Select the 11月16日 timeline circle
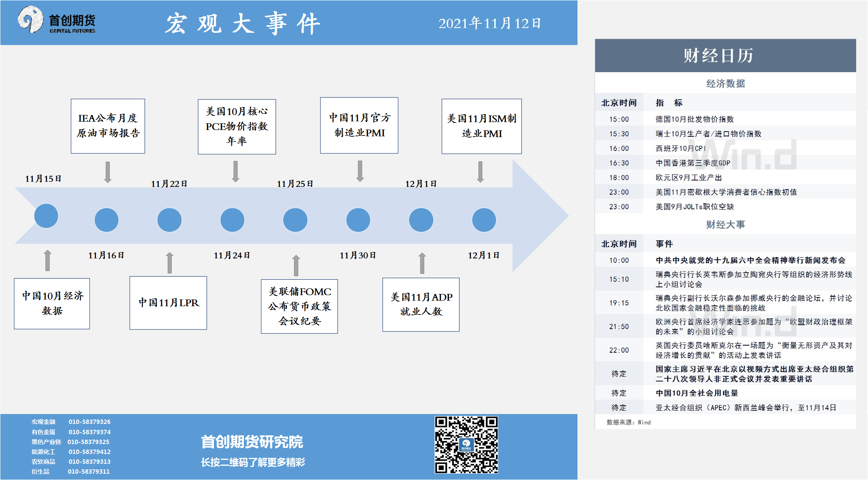Screen dimensions: 868x480 [107, 220]
